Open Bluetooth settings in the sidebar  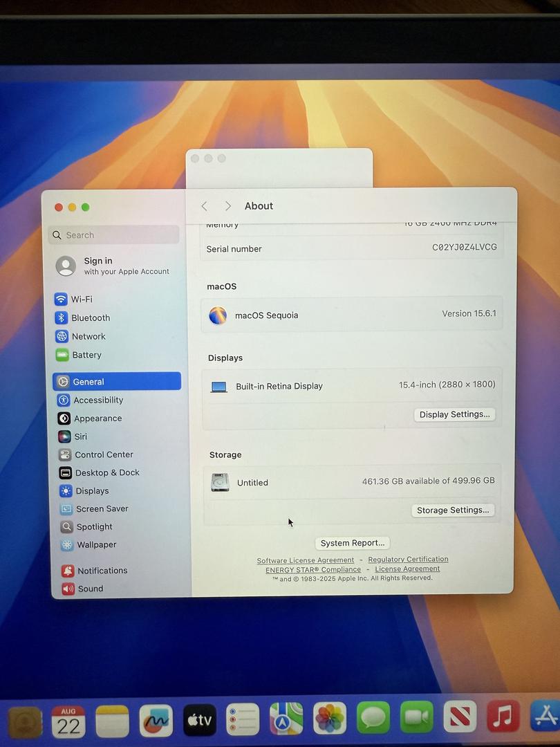pyautogui.click(x=82, y=317)
